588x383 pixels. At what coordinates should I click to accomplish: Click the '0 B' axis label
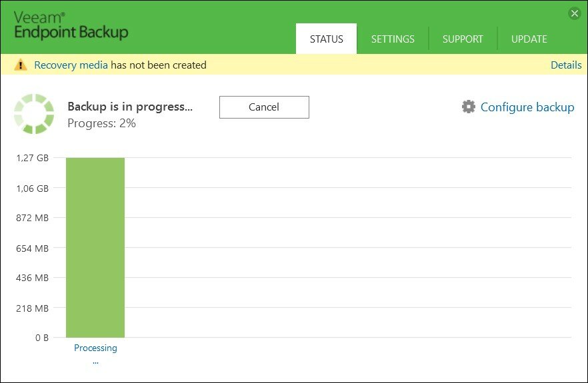click(41, 338)
